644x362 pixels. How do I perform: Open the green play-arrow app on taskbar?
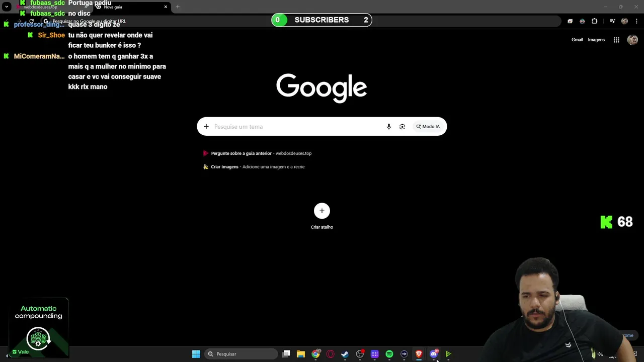[448, 354]
